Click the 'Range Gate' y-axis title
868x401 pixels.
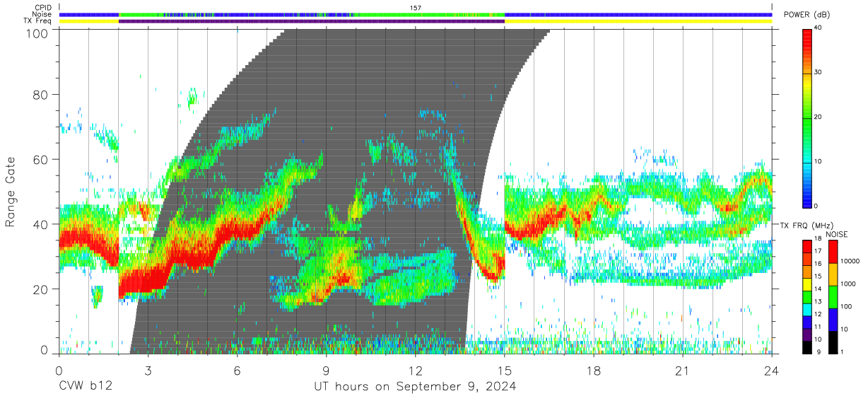[11, 192]
